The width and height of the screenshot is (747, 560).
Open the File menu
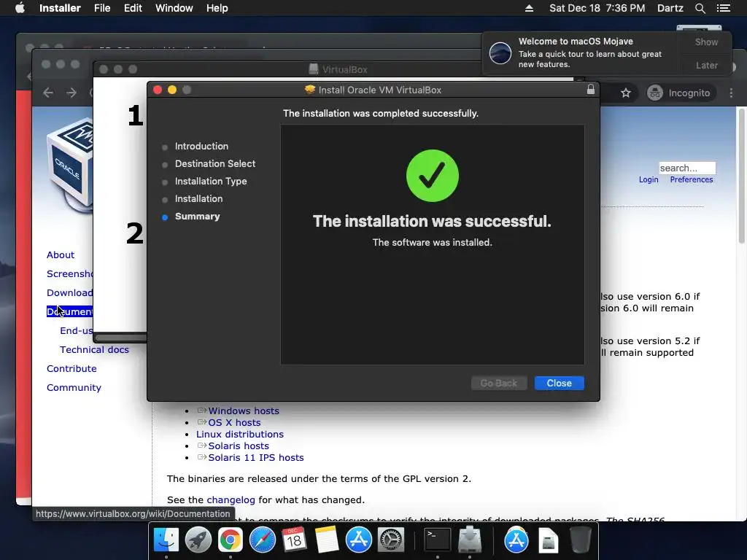pos(102,8)
